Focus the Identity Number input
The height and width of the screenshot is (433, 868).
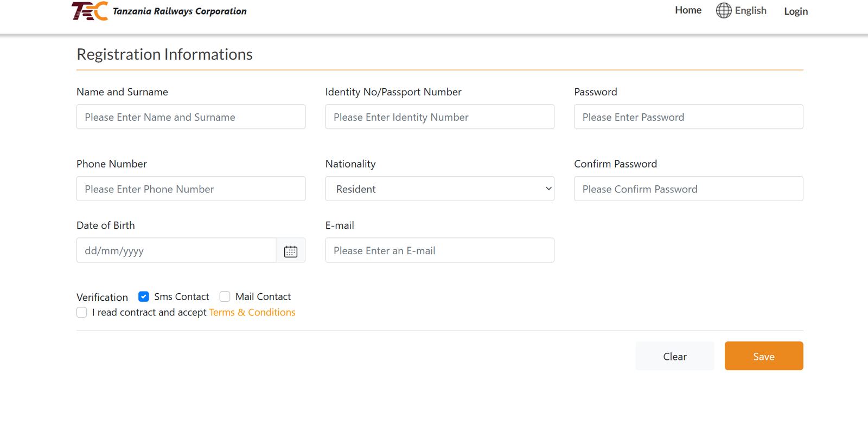[x=439, y=117]
